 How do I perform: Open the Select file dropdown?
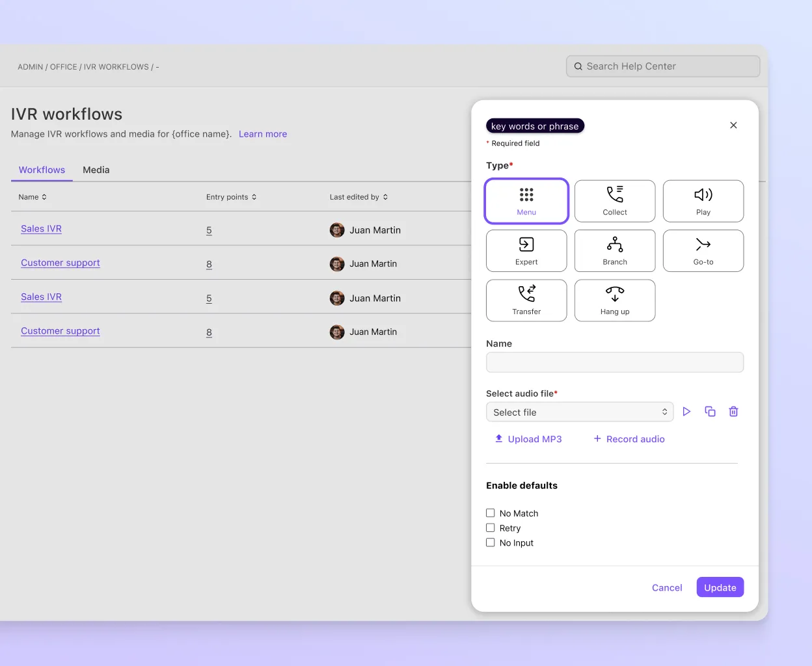coord(580,412)
